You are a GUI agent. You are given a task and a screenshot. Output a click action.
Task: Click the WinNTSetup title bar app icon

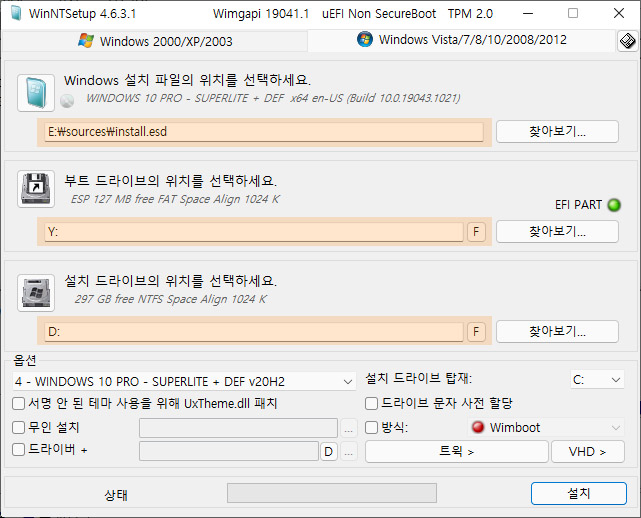(x=16, y=13)
